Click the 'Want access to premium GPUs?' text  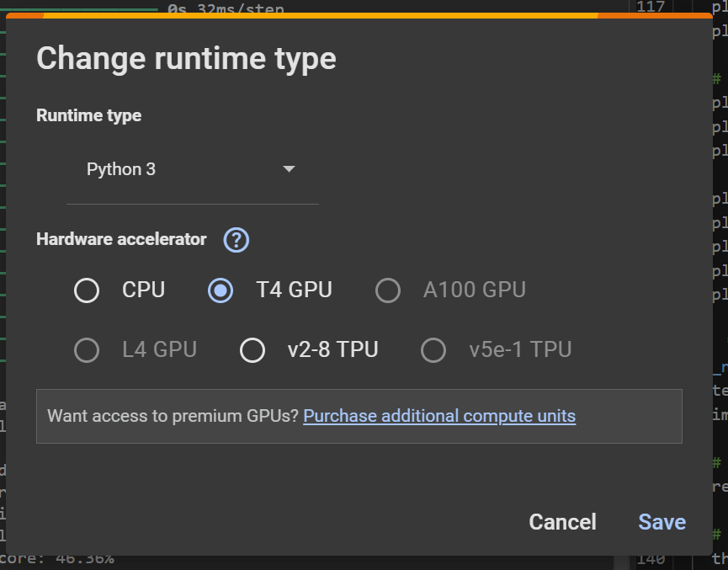[x=173, y=416]
